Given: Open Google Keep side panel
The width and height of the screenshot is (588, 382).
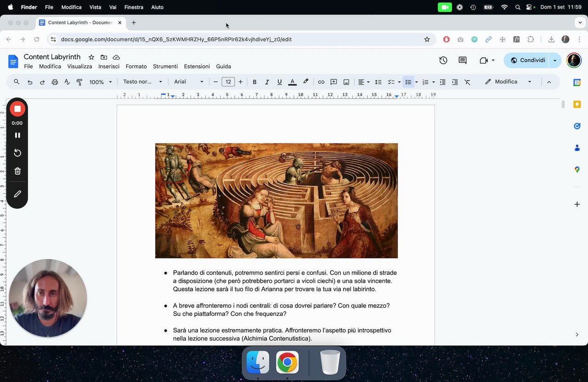Looking at the screenshot, I should click(x=577, y=104).
